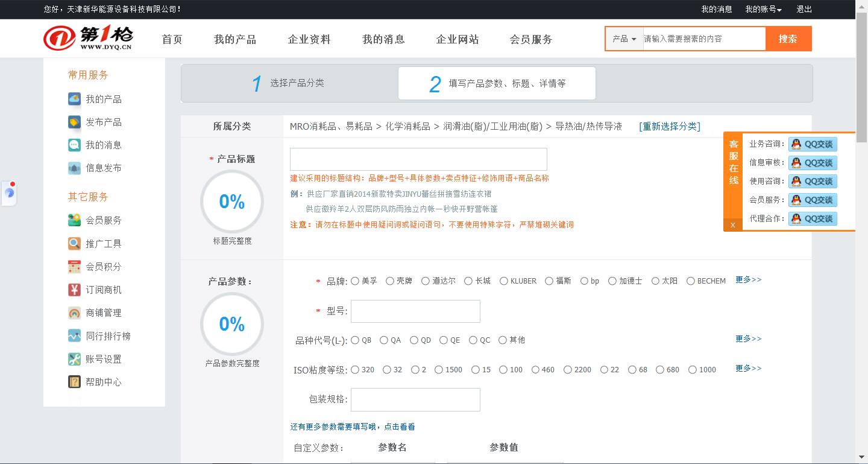Click the 第1枪 site logo

coord(88,39)
